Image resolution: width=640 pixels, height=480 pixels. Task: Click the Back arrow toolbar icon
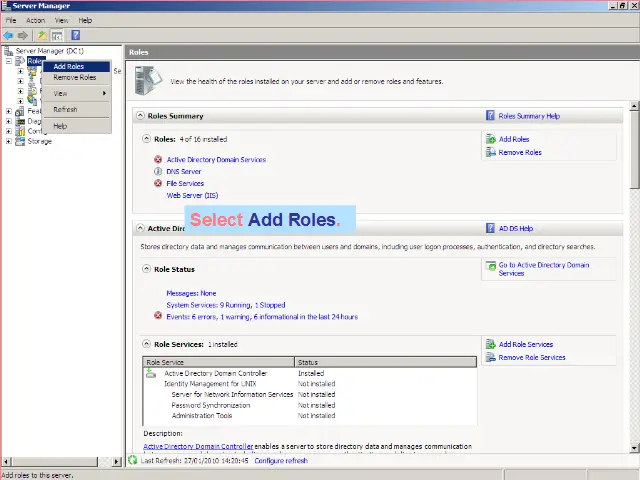tap(8, 36)
